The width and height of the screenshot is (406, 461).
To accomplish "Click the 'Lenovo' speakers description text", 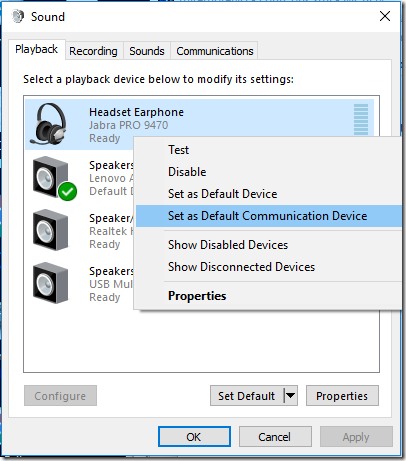I will point(111,178).
